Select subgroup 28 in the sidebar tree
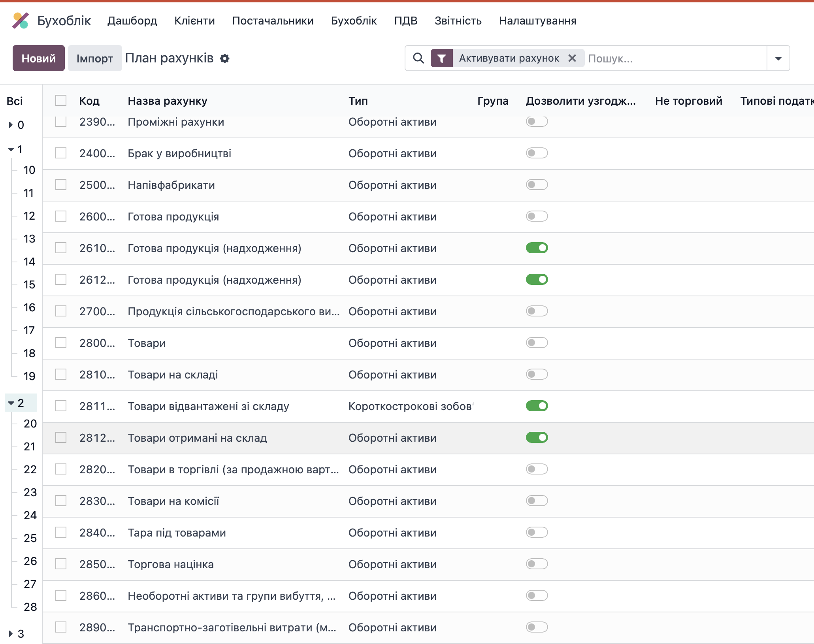 30,607
